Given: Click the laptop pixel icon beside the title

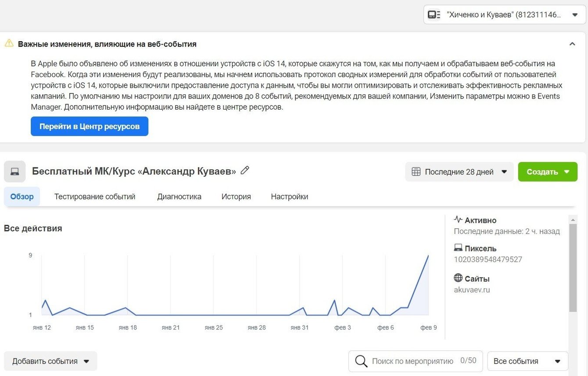Looking at the screenshot, I should click(15, 171).
